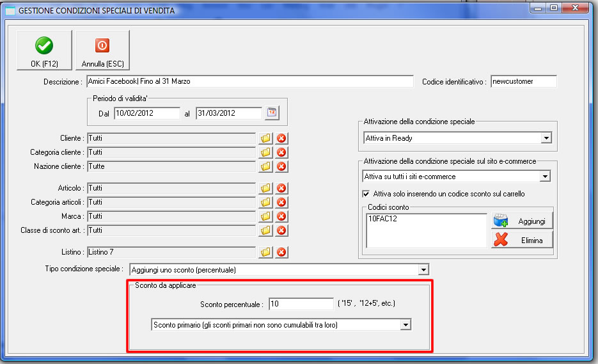
Task: Open the Sconto primario dropdown
Action: coord(405,325)
